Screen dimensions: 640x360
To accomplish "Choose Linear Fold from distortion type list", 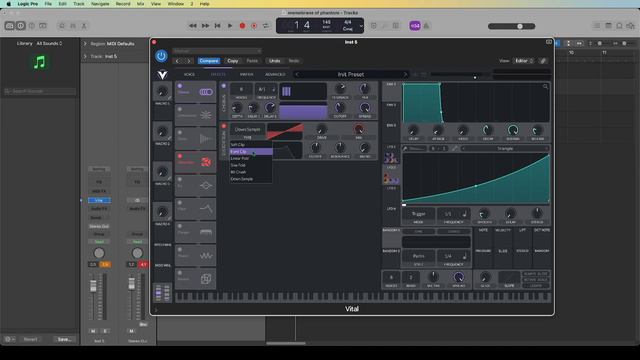I will [251, 158].
